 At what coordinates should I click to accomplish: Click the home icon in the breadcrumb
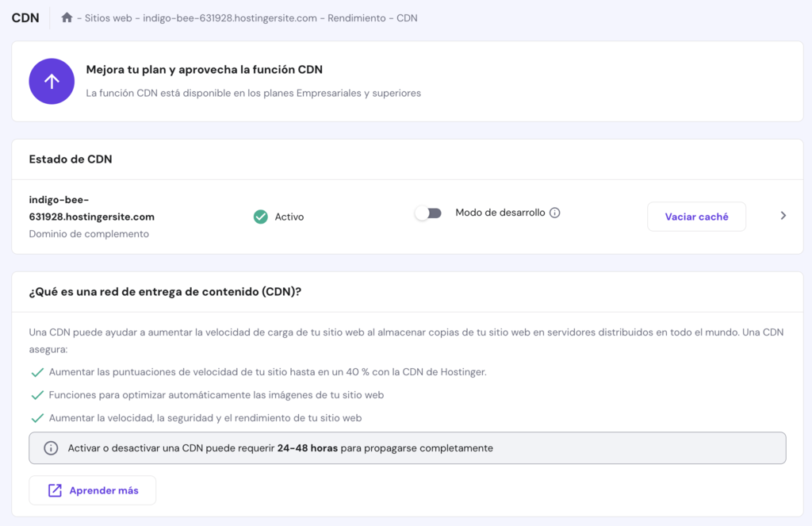tap(67, 17)
